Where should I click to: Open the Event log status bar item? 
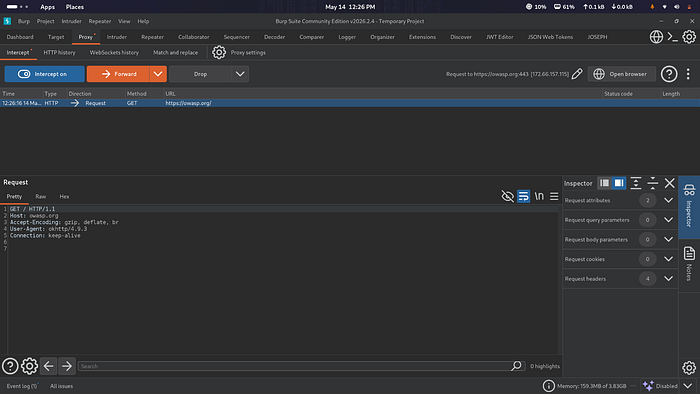(22, 386)
